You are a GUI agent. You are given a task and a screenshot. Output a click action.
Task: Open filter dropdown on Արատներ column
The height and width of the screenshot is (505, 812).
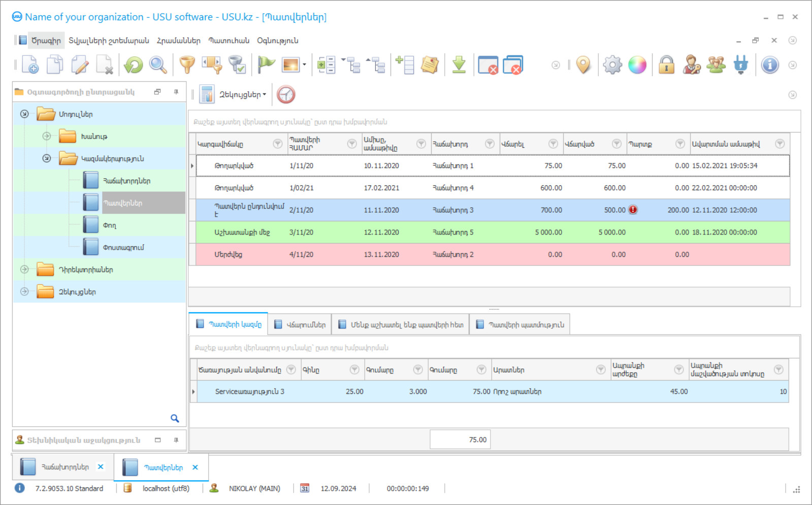(x=601, y=369)
